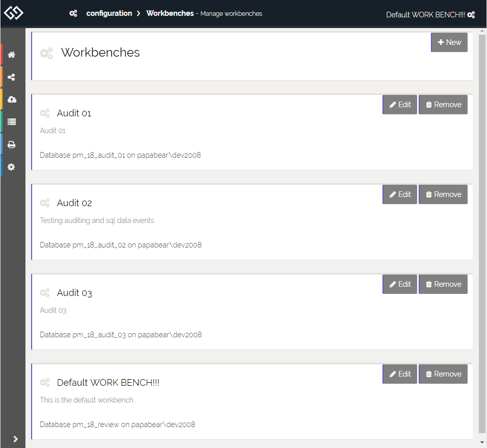
Task: Expand the sidebar with bottom chevron
Action: pos(15,439)
